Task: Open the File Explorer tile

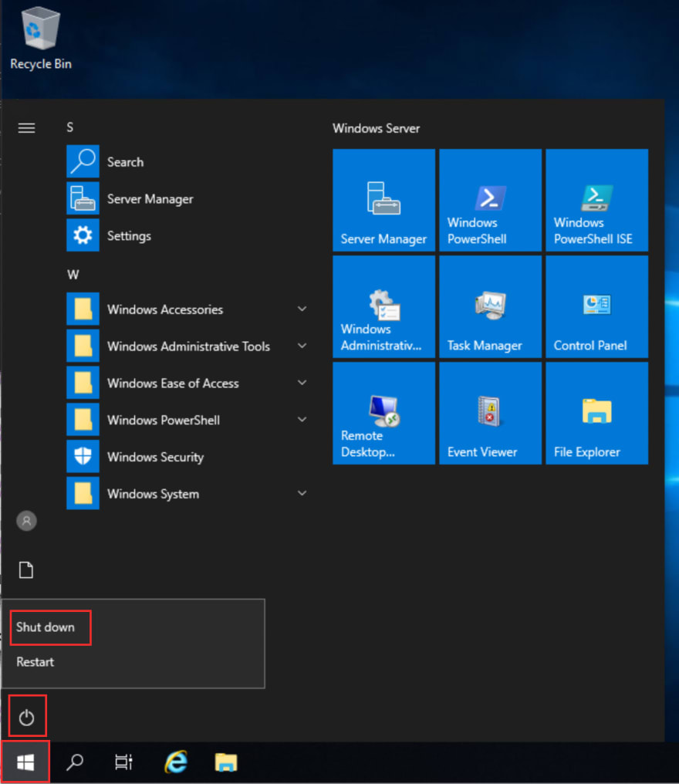Action: point(596,413)
